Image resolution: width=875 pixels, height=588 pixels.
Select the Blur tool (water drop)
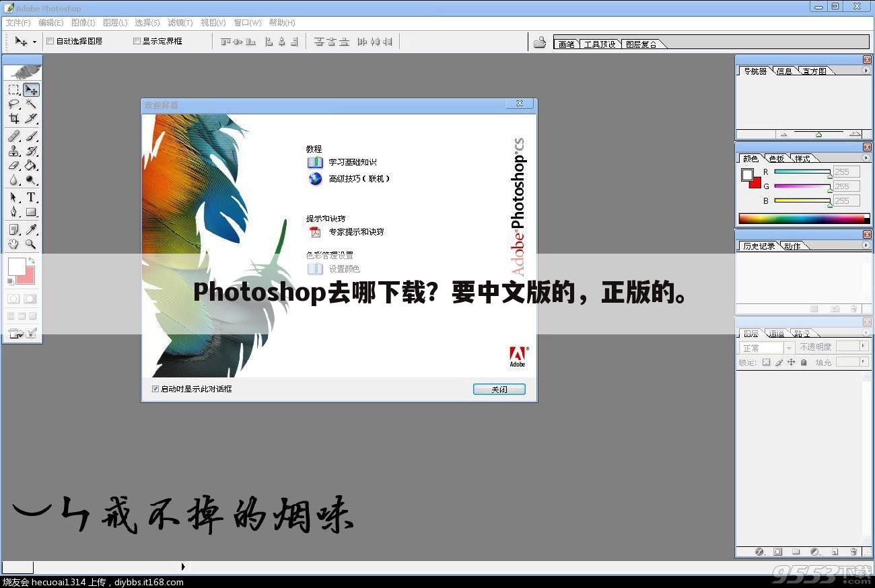tap(13, 180)
